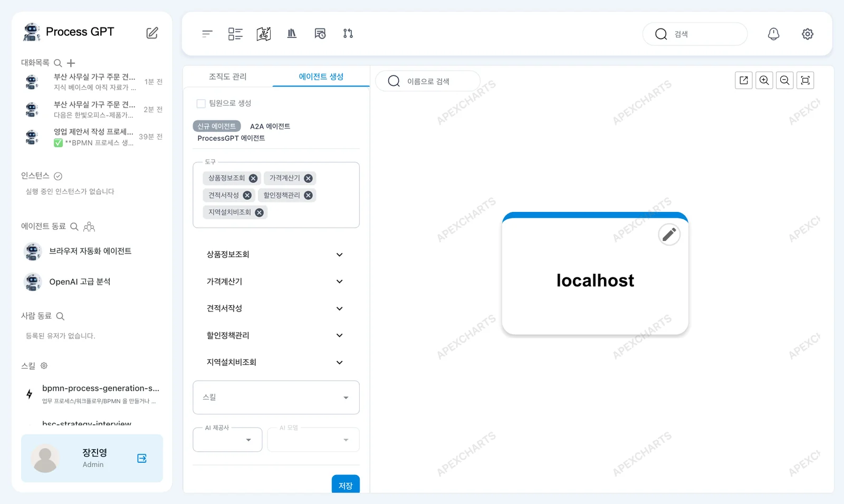Open the scheduled list icon

tap(320, 34)
